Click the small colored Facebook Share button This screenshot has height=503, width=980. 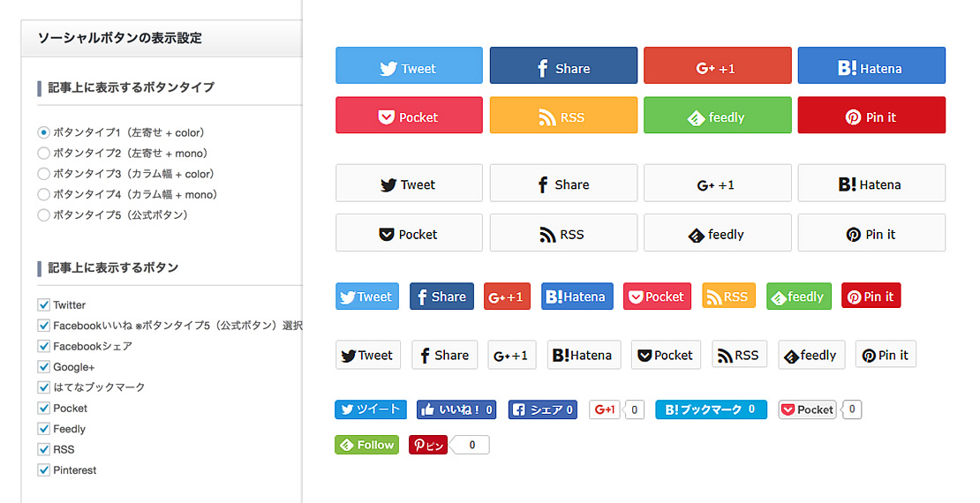tap(441, 297)
